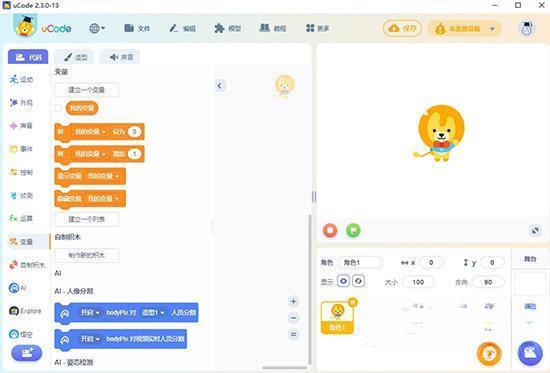This screenshot has width=550, height=373.
Task: Open 造型1 dropdown in bodyPix block
Action: (153, 312)
